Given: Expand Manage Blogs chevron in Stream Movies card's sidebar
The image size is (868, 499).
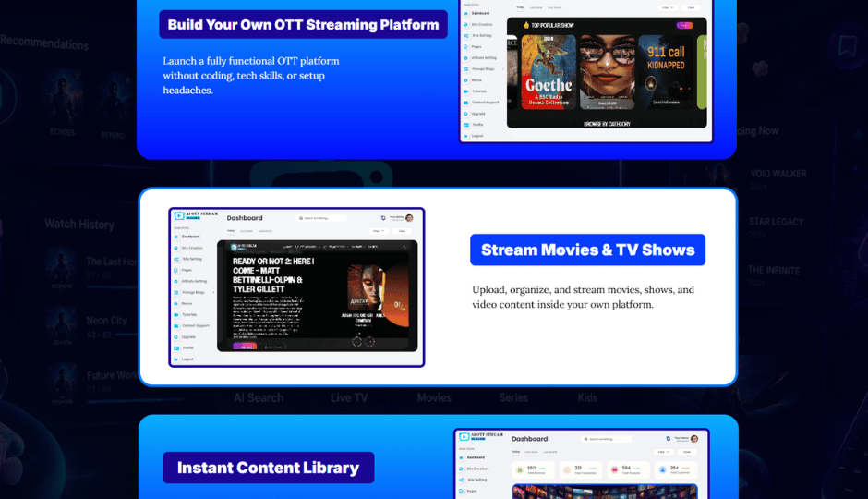Looking at the screenshot, I should coord(213,292).
